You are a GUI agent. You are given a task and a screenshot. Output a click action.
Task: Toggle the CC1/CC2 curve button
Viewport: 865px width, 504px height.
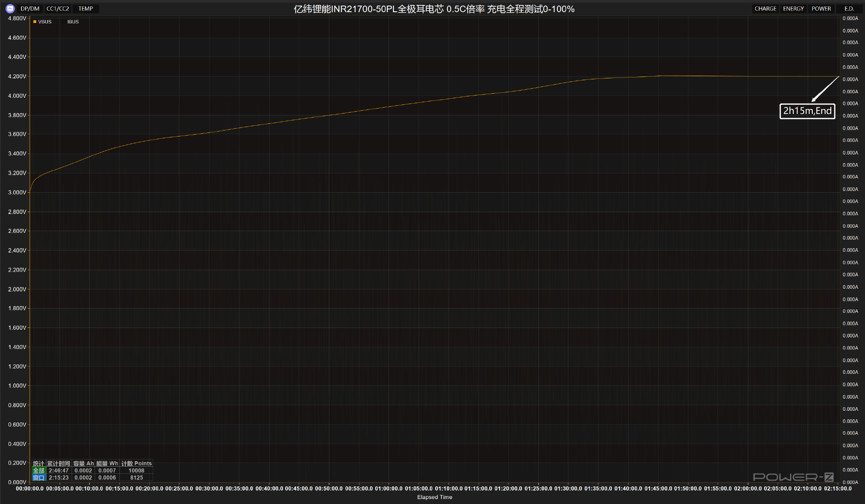pos(58,9)
